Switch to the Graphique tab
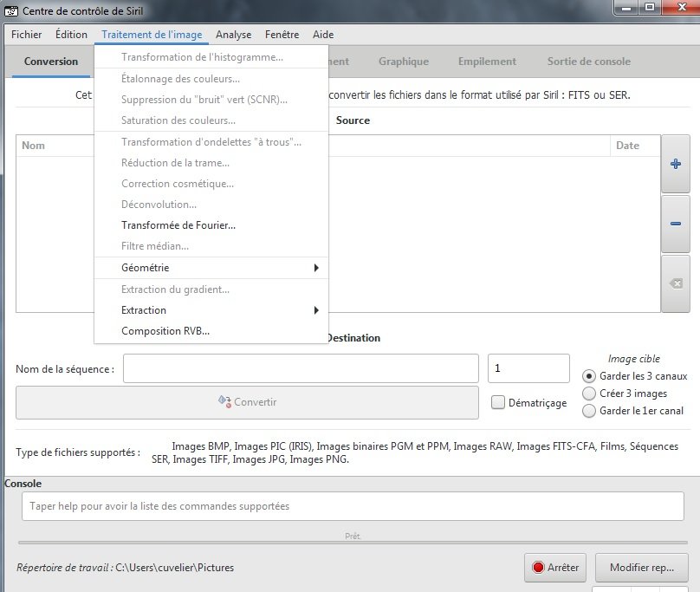This screenshot has width=700, height=592. click(404, 62)
